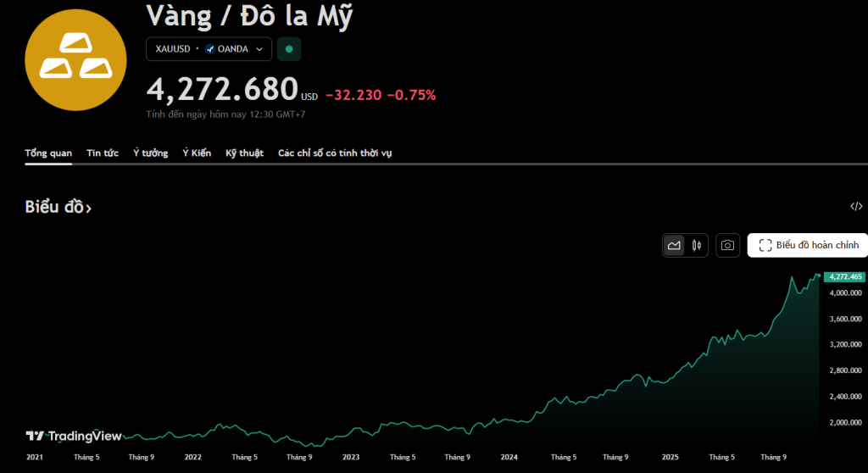Click the green market status indicator
The width and height of the screenshot is (868, 473).
pos(289,49)
